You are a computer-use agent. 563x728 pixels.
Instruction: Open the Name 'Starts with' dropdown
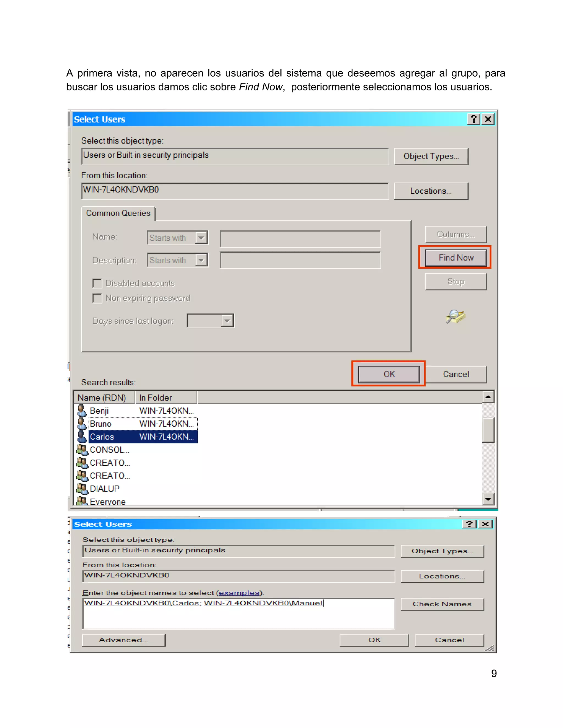(201, 238)
